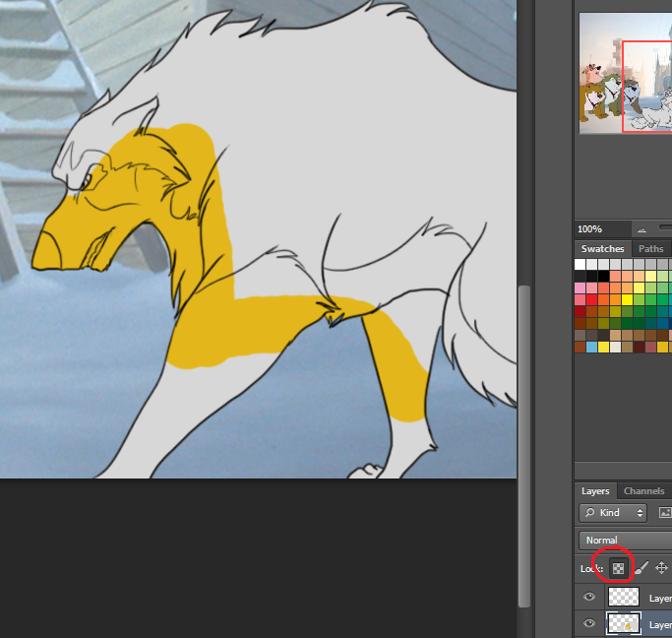This screenshot has width=672, height=638.
Task: Pick the sky blue swatch
Action: point(592,347)
